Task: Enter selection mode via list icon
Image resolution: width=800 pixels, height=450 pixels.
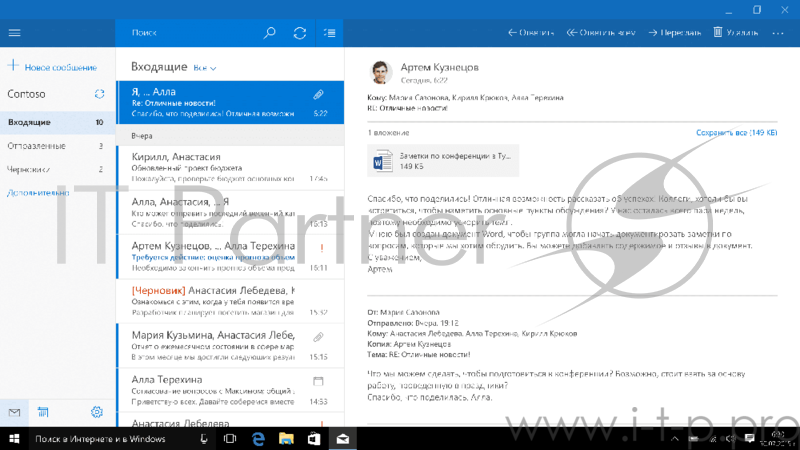Action: coord(330,33)
